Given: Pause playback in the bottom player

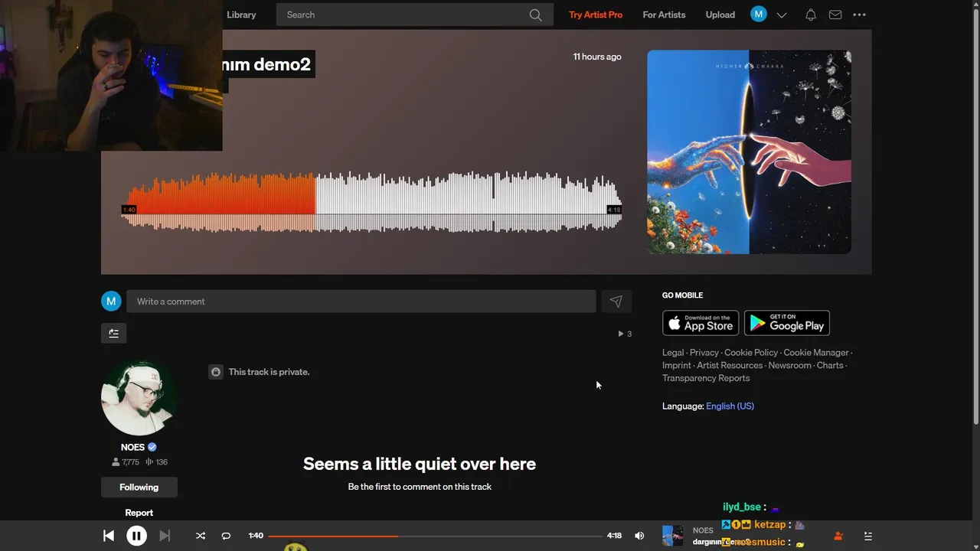Looking at the screenshot, I should click(x=136, y=536).
